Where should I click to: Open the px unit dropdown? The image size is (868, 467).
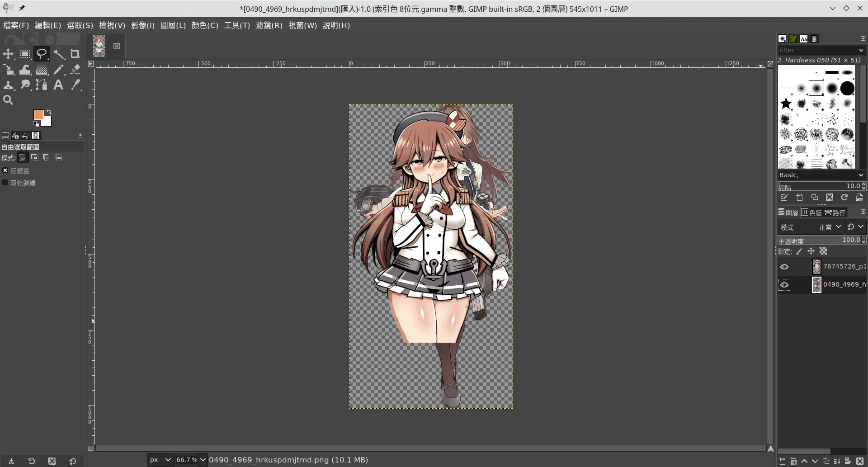160,460
